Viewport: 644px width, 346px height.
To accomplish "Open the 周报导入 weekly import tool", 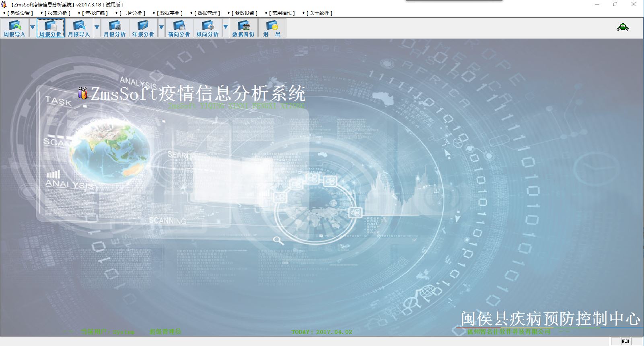I will [14, 28].
